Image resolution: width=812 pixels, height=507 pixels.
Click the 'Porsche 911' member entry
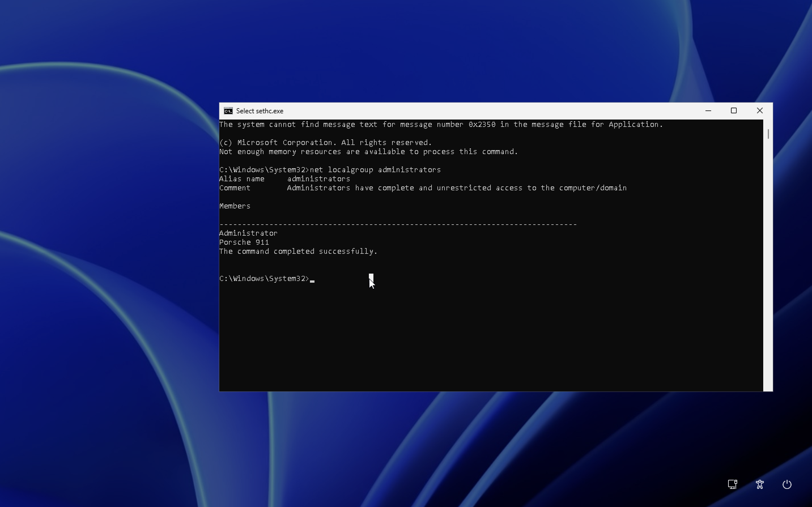tap(244, 242)
